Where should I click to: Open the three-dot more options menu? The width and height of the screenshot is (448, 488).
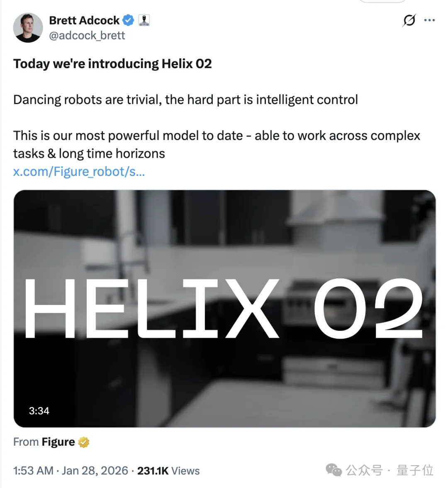430,20
